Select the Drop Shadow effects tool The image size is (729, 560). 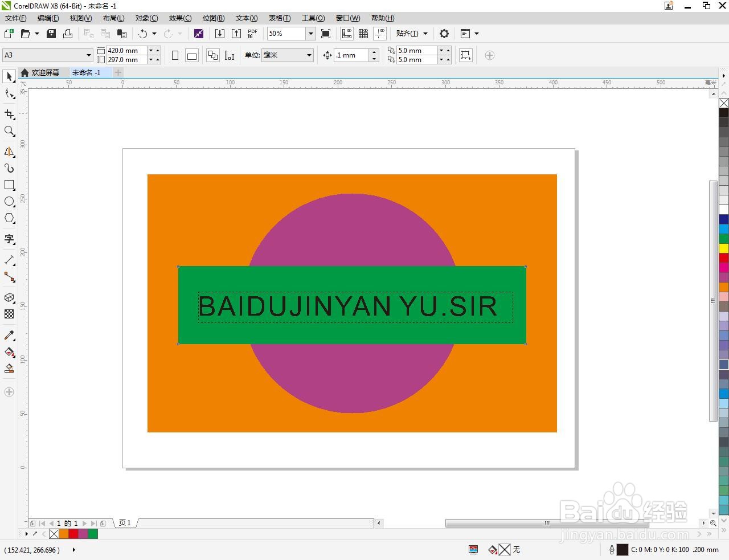(x=9, y=297)
